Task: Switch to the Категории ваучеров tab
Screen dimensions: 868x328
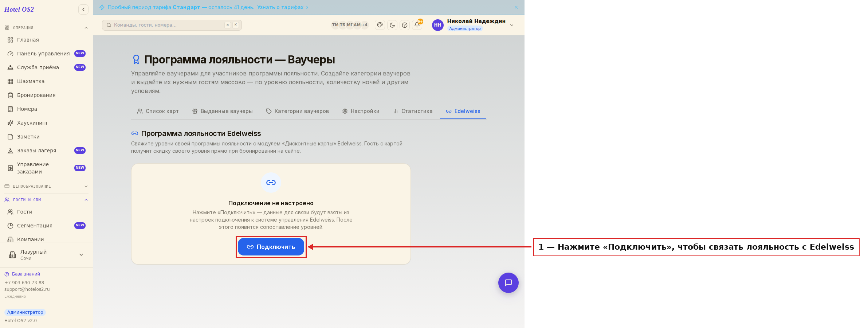Action: coord(297,111)
